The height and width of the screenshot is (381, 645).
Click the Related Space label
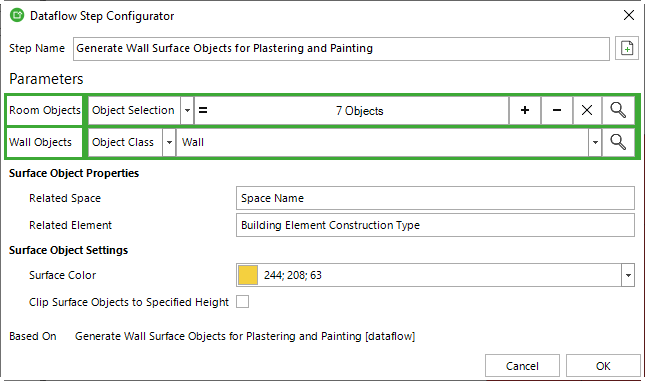coord(65,198)
